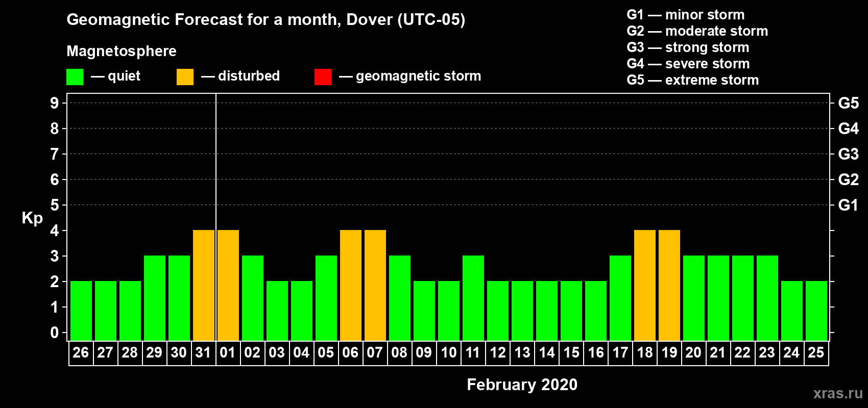Viewport: 868px width, 408px height.
Task: Click the date label 05
Action: tap(326, 352)
